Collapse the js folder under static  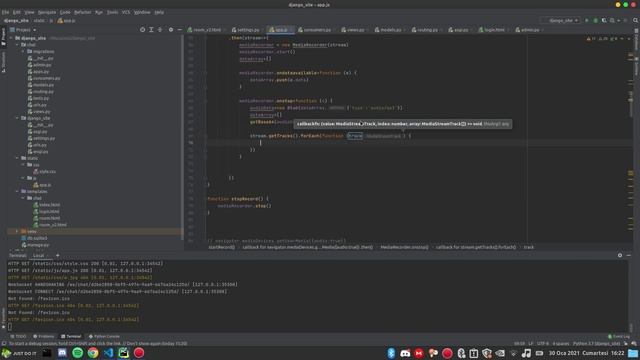pos(23,178)
